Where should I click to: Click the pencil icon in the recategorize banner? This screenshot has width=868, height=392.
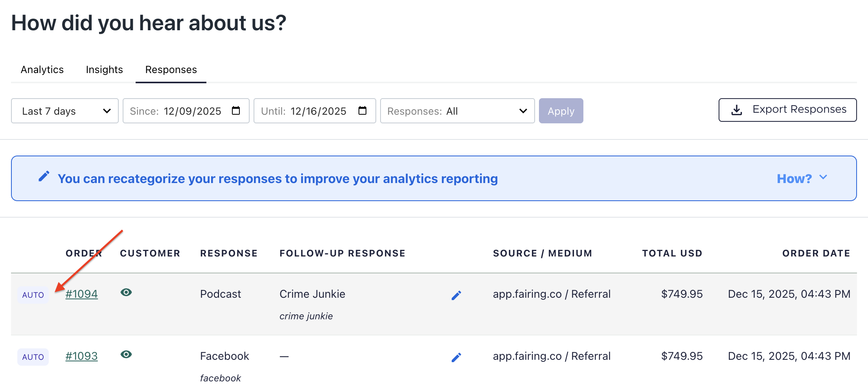pyautogui.click(x=44, y=176)
